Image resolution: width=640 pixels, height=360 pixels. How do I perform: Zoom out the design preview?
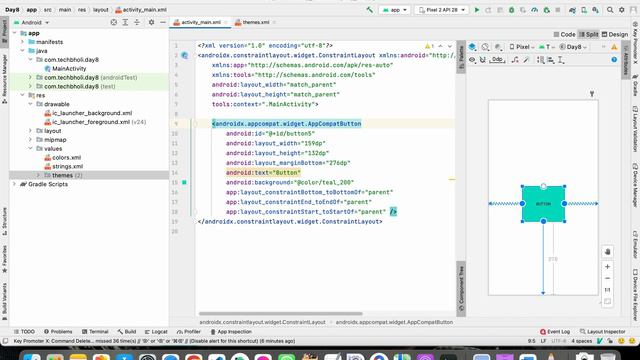[607, 278]
